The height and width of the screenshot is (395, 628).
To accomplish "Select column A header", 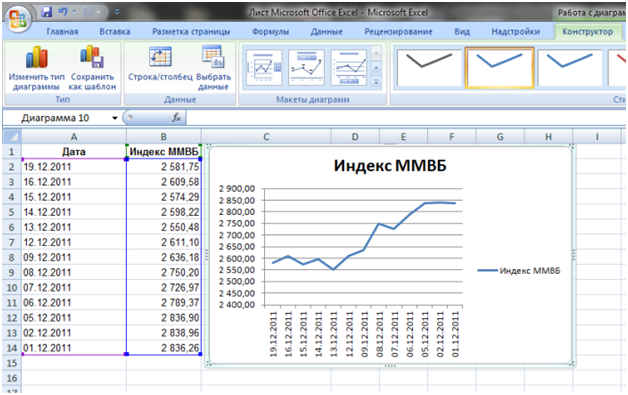I will (x=74, y=137).
